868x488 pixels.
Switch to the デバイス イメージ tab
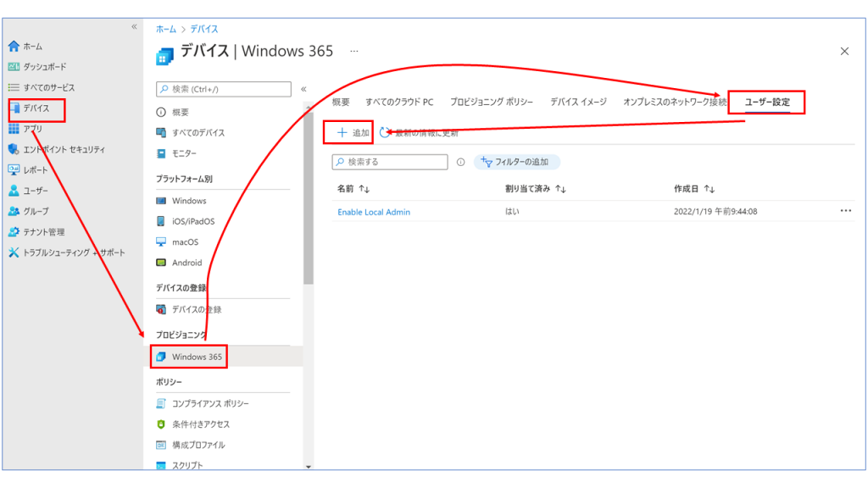click(578, 103)
